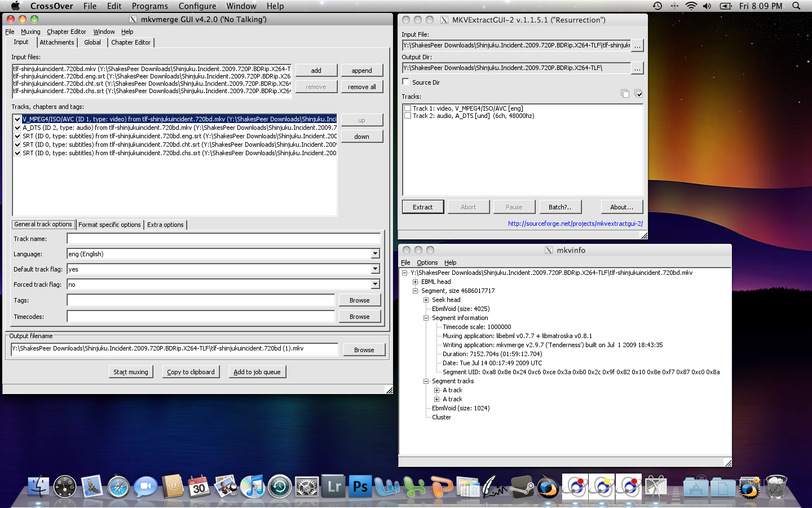
Task: Enable the Source Dir checkbox
Action: [405, 82]
